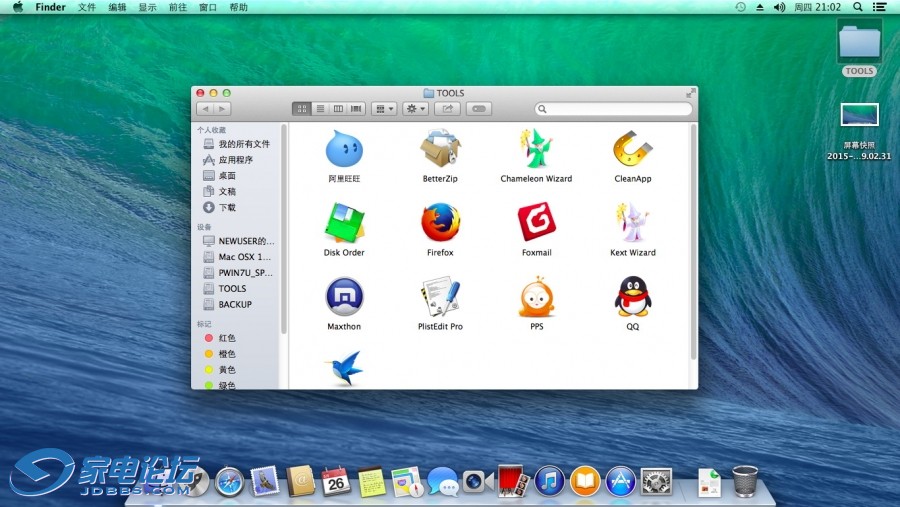The image size is (900, 507).
Task: Open Safari from the Dock
Action: coord(230,481)
